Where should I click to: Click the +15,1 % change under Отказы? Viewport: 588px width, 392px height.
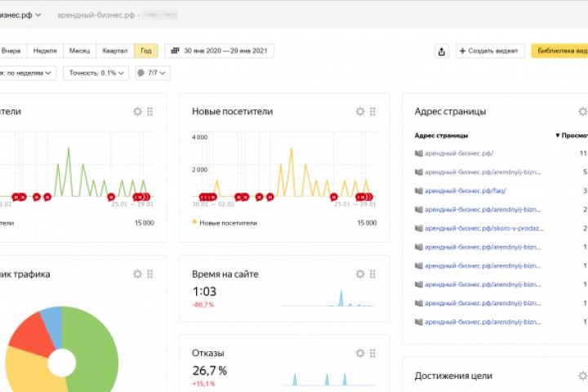coord(203,384)
